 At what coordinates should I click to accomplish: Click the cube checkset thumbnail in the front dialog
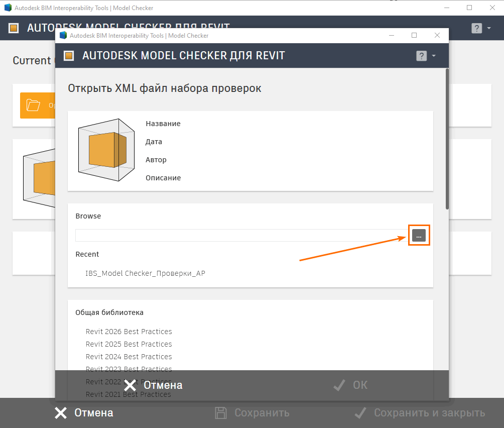pos(106,150)
